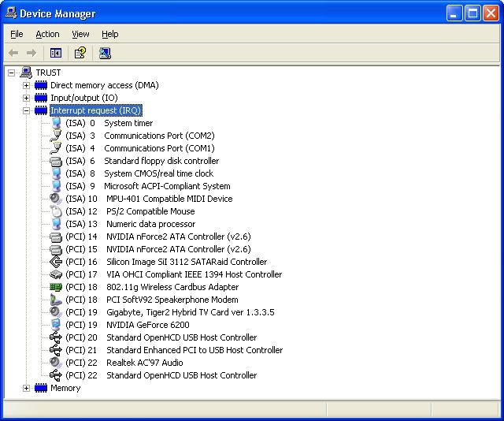
Task: Toggle the console tree toolbar icon
Action: [56, 53]
